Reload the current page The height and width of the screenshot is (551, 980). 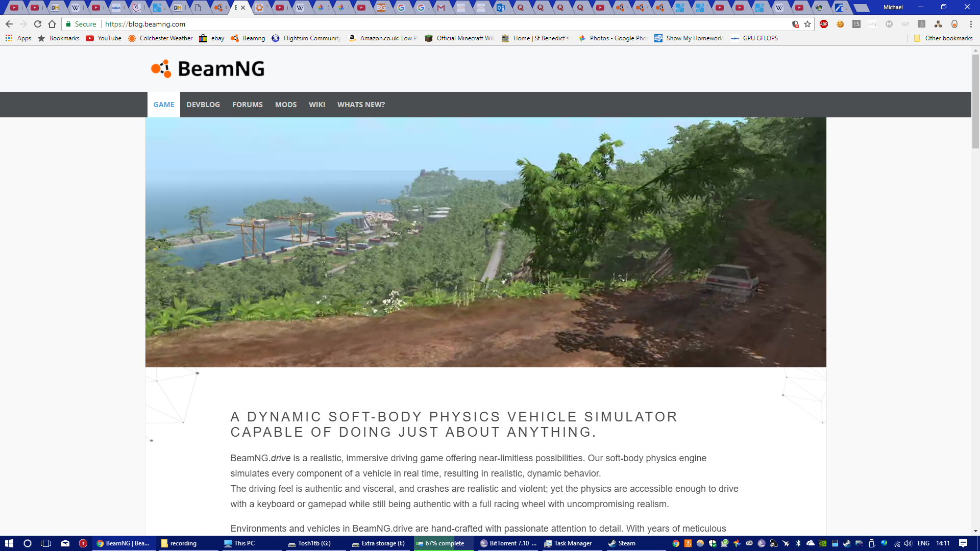pyautogui.click(x=38, y=24)
